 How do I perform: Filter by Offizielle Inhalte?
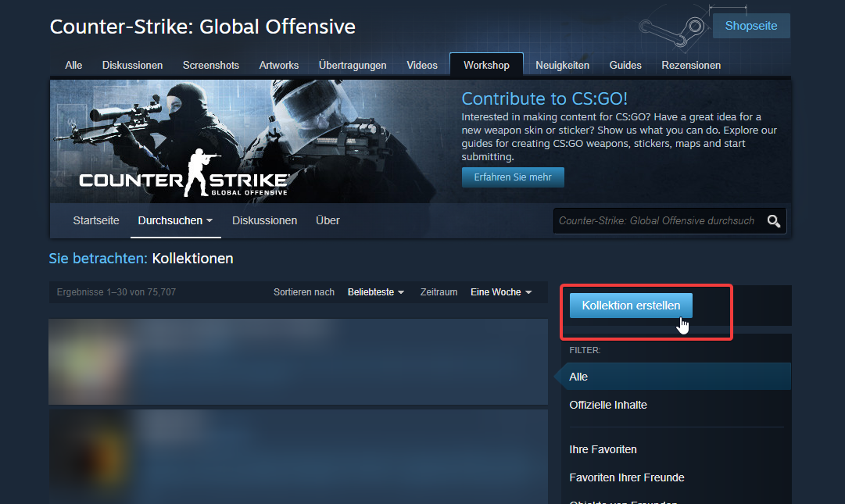click(608, 405)
